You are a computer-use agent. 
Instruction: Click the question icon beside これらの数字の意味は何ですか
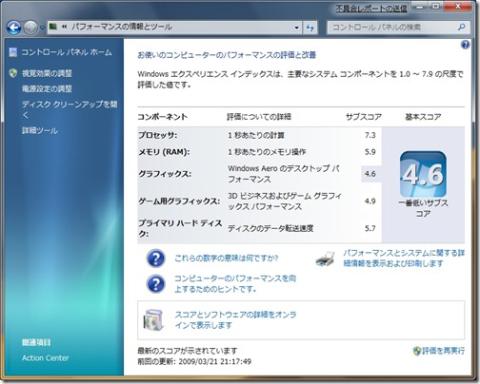[x=156, y=258]
